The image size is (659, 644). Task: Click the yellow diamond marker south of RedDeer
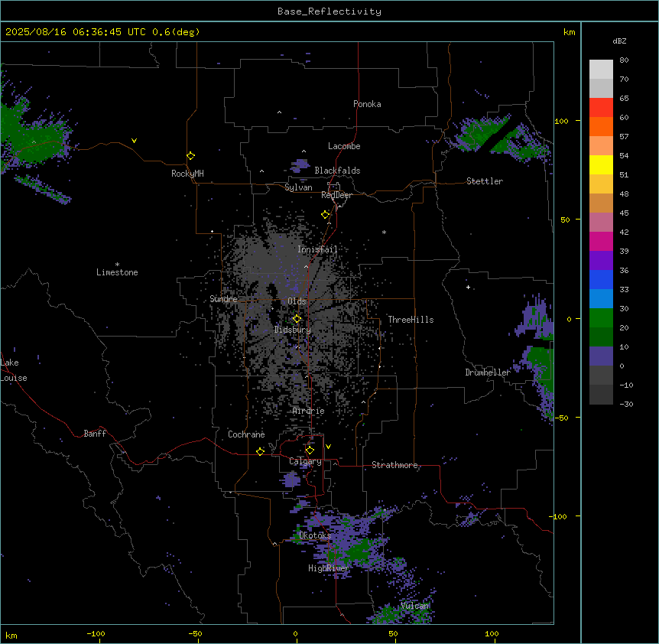(x=326, y=215)
